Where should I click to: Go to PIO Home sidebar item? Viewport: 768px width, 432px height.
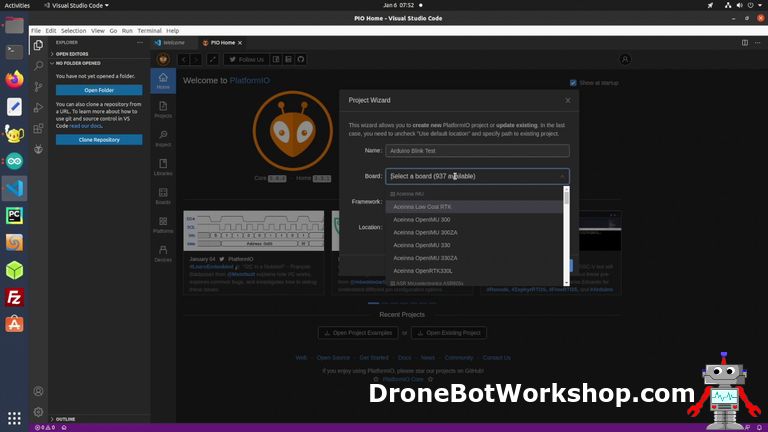point(163,81)
